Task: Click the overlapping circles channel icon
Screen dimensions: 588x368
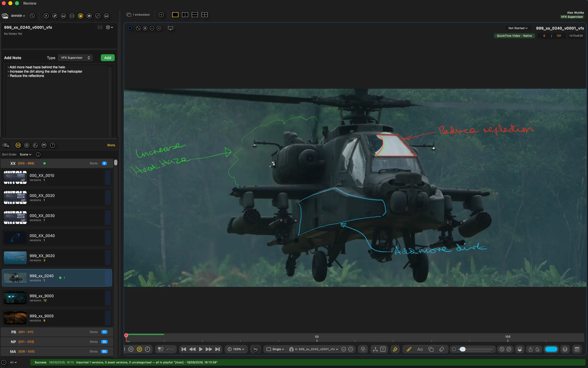Action: tap(363, 349)
